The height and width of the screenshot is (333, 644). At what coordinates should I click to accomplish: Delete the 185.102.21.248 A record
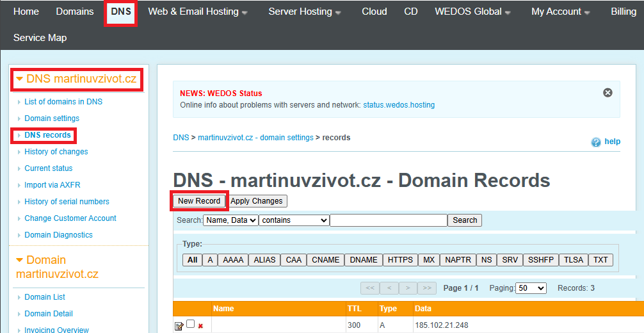tap(200, 327)
